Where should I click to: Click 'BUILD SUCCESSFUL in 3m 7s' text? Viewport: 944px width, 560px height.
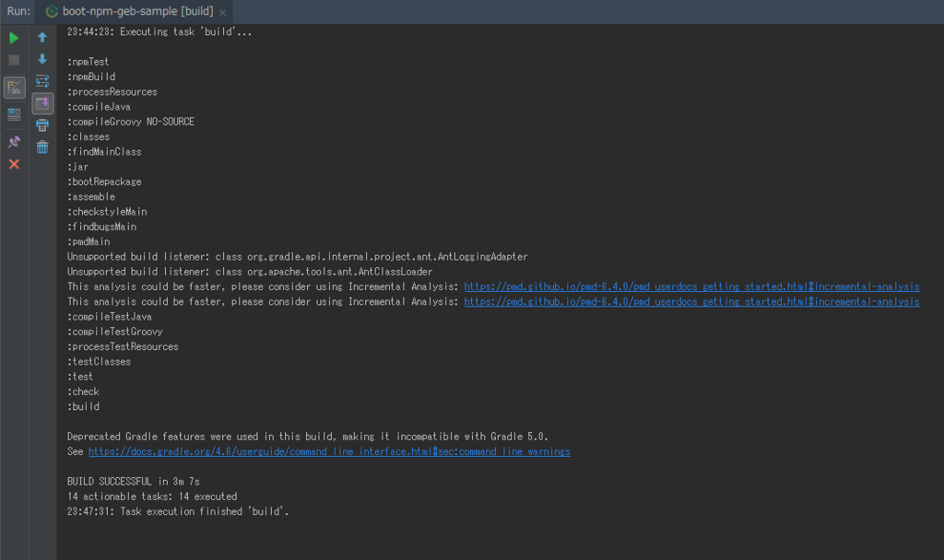133,482
